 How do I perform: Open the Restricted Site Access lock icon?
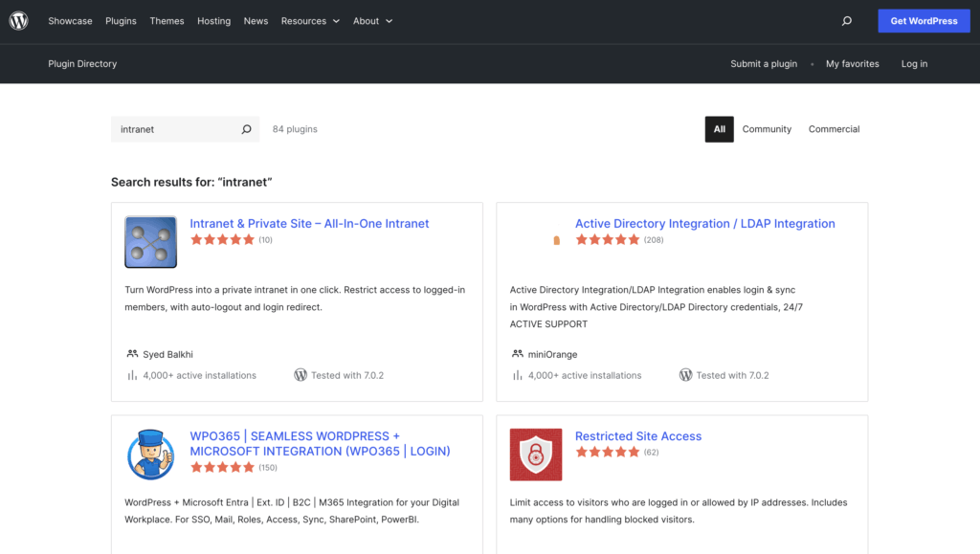536,454
